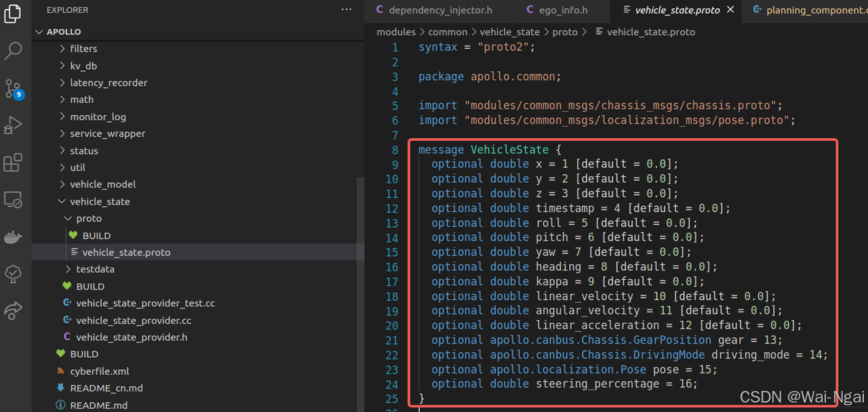Open the Search view
Image resolution: width=868 pixels, height=412 pixels.
click(x=14, y=51)
